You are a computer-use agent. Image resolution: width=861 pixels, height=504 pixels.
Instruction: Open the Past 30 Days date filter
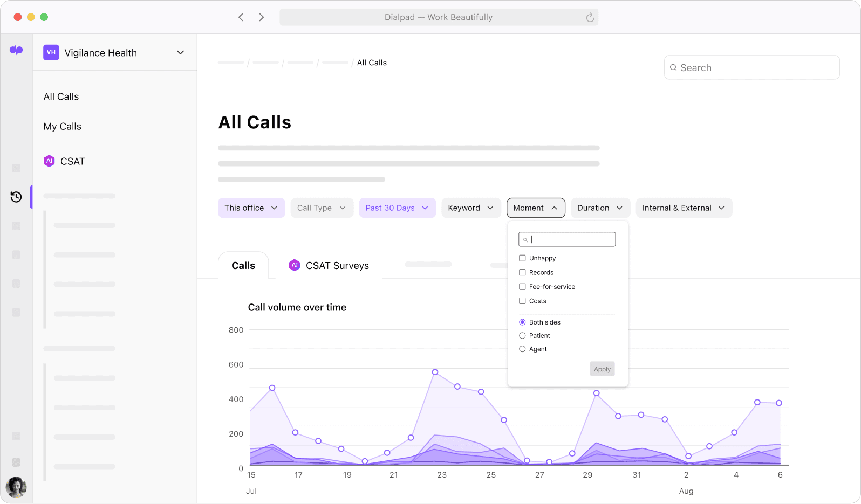(397, 208)
